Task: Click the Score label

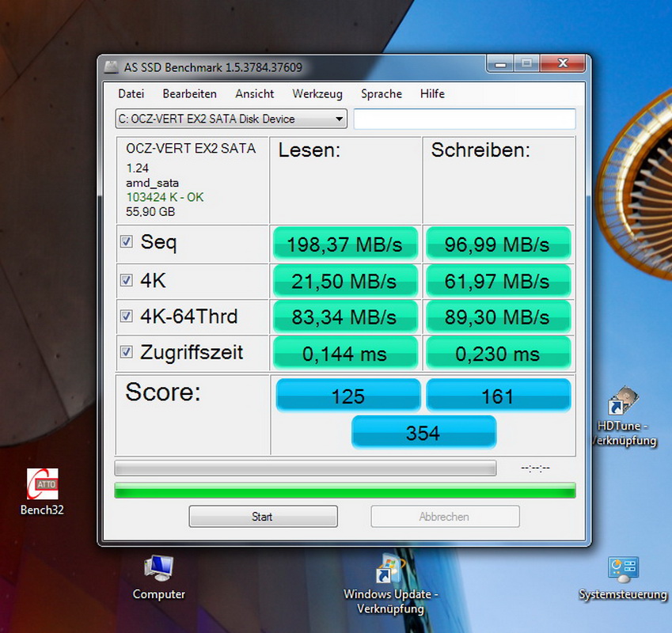Action: 163,392
